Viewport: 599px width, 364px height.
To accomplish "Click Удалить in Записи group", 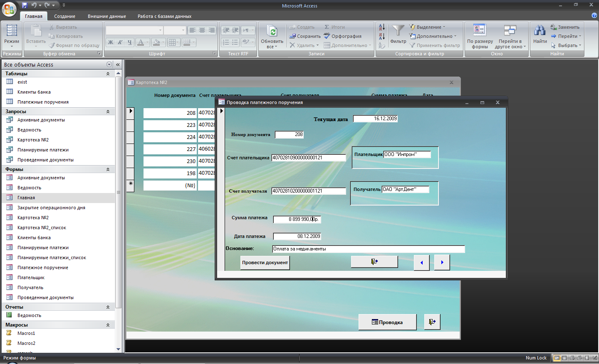I will 304,45.
